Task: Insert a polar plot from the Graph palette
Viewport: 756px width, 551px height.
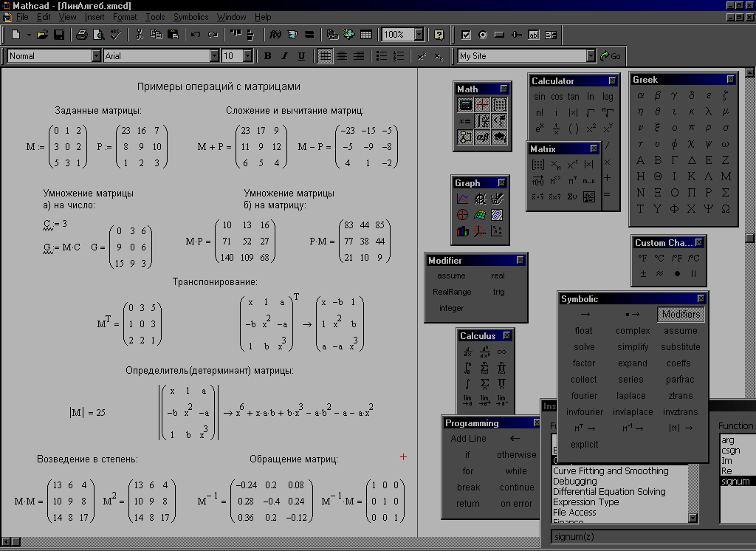Action: coord(462,215)
